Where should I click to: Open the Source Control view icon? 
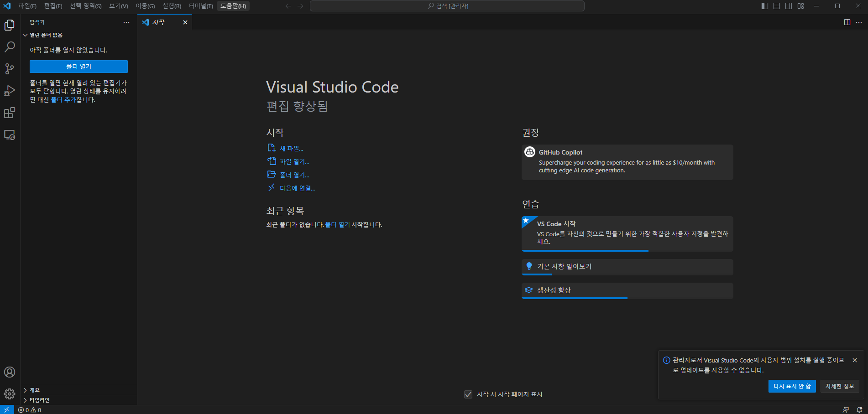10,69
